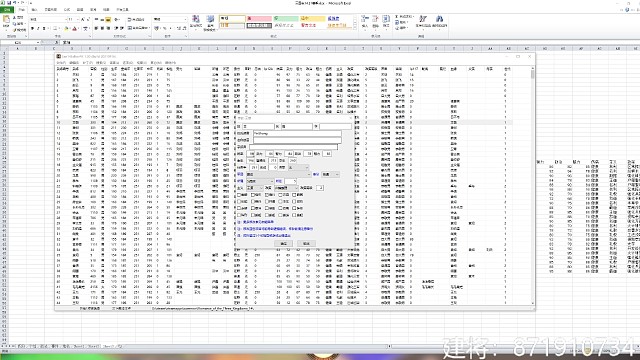Tick the last checkbox in the dialog's bottom checkbox row
640x360 pixels.
click(294, 215)
